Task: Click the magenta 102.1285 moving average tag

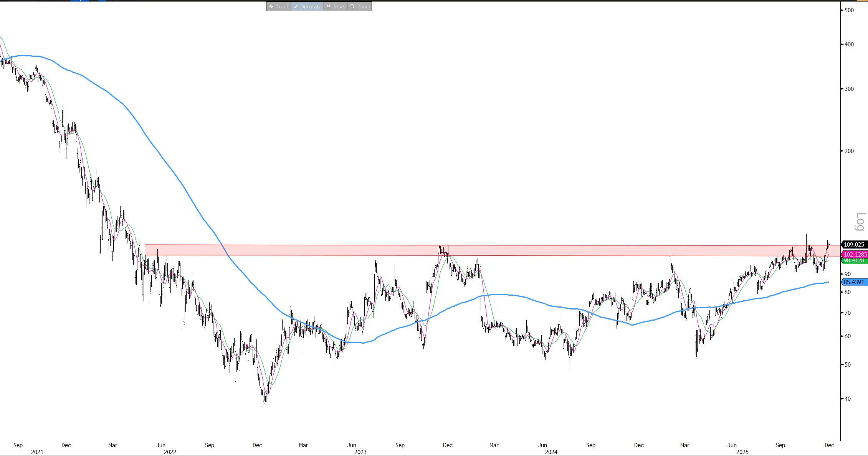Action: 855,254
